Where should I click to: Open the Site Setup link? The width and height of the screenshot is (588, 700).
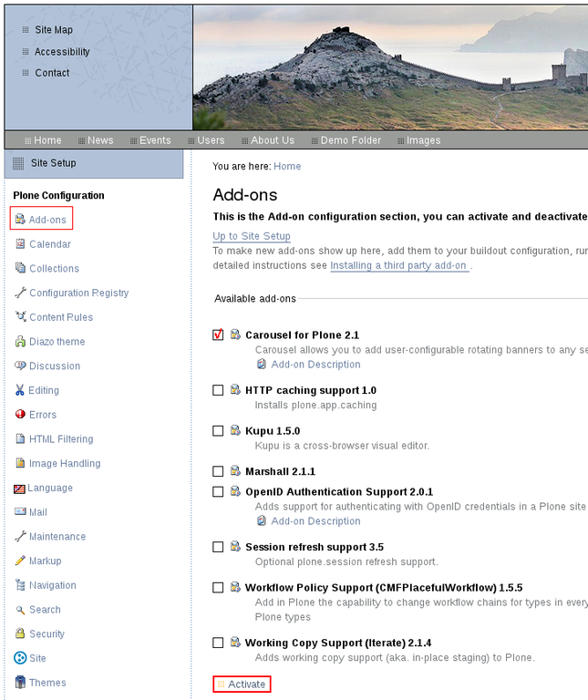tap(53, 163)
